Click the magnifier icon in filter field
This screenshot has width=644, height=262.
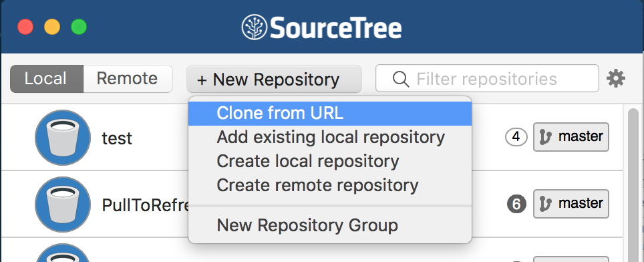[400, 78]
